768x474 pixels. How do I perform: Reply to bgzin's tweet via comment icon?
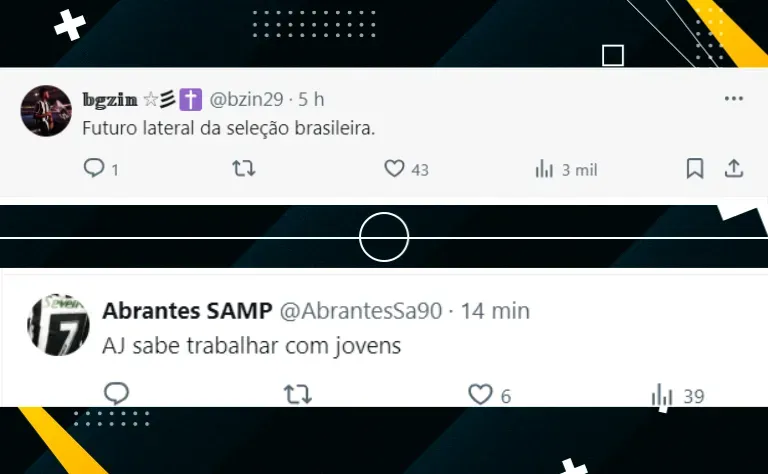pos(94,168)
